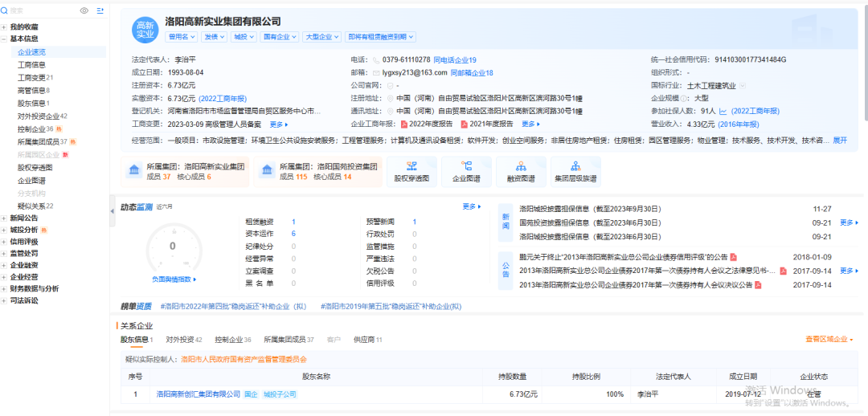Click the bank icon on 洛阳国苑投资集团 card
This screenshot has height=416, width=868.
[267, 171]
